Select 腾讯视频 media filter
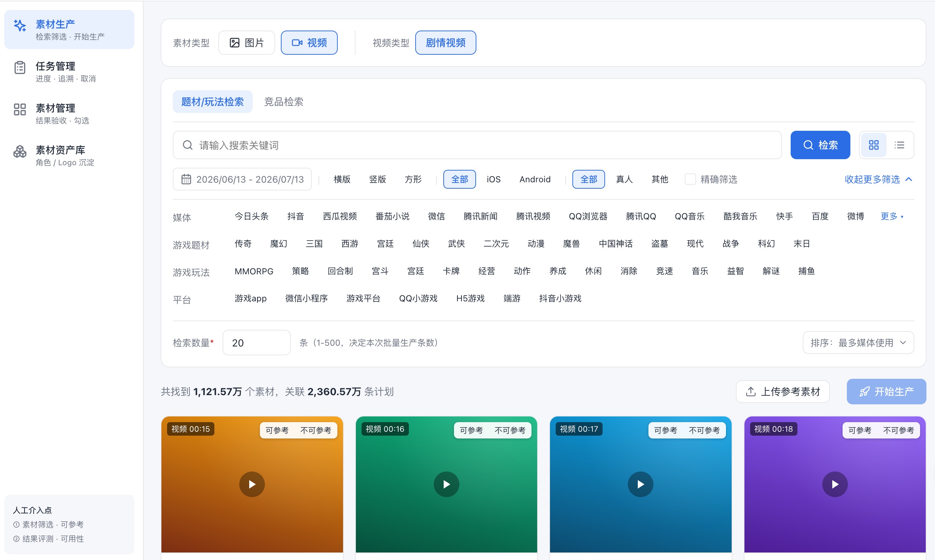Screen dimensions: 935x560 click(x=533, y=216)
